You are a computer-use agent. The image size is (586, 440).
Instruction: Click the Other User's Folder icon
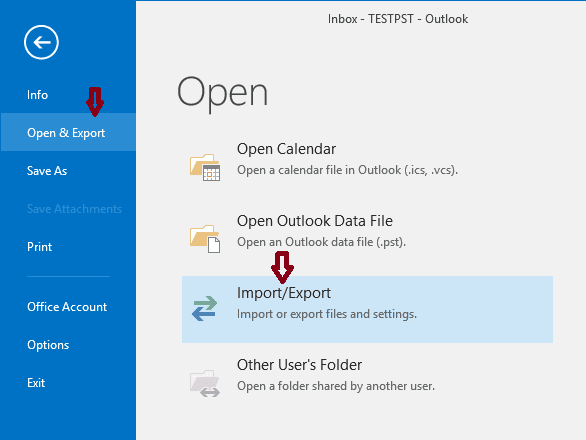pyautogui.click(x=205, y=383)
